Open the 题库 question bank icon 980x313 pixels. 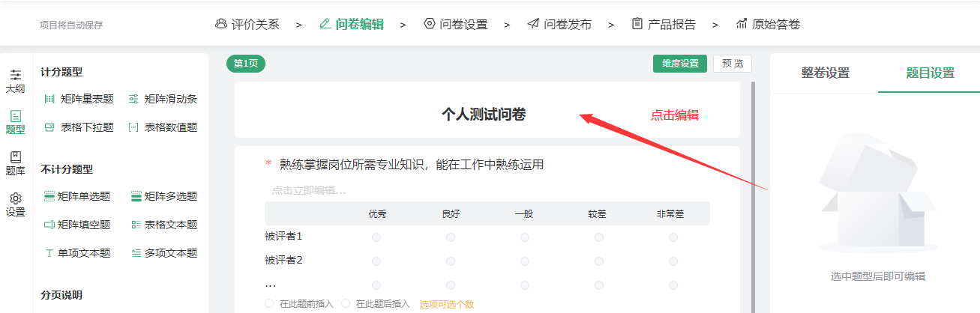point(15,163)
